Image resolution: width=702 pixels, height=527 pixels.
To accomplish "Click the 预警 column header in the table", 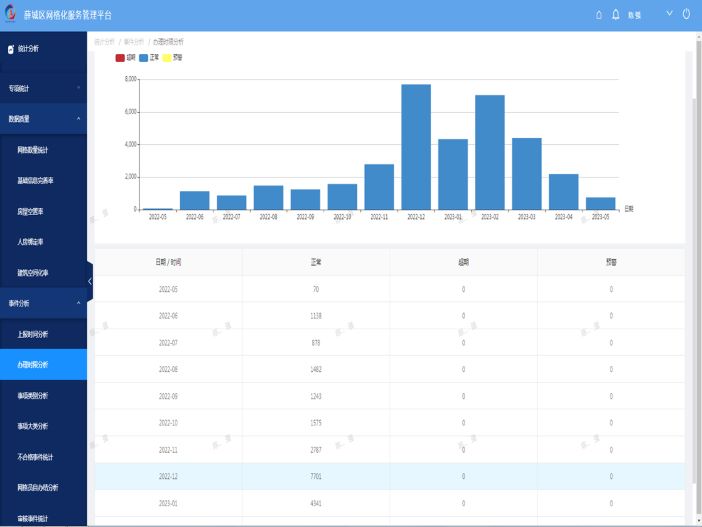I will [611, 262].
